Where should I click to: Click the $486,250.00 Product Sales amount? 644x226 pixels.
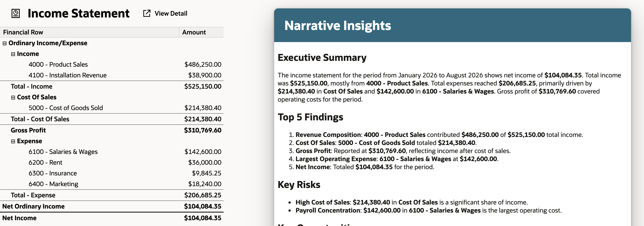[x=203, y=65]
